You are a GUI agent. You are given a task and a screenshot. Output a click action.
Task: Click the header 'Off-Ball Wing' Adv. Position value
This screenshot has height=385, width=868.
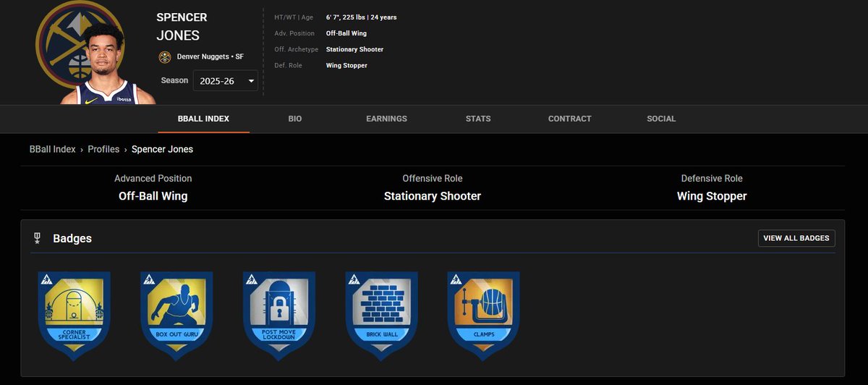click(346, 33)
